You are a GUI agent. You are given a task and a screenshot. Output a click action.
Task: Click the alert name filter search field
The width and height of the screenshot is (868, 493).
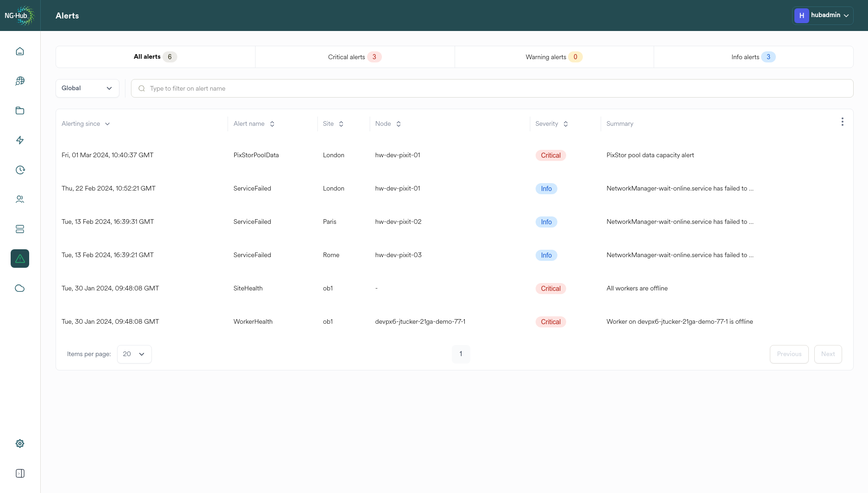(x=493, y=88)
